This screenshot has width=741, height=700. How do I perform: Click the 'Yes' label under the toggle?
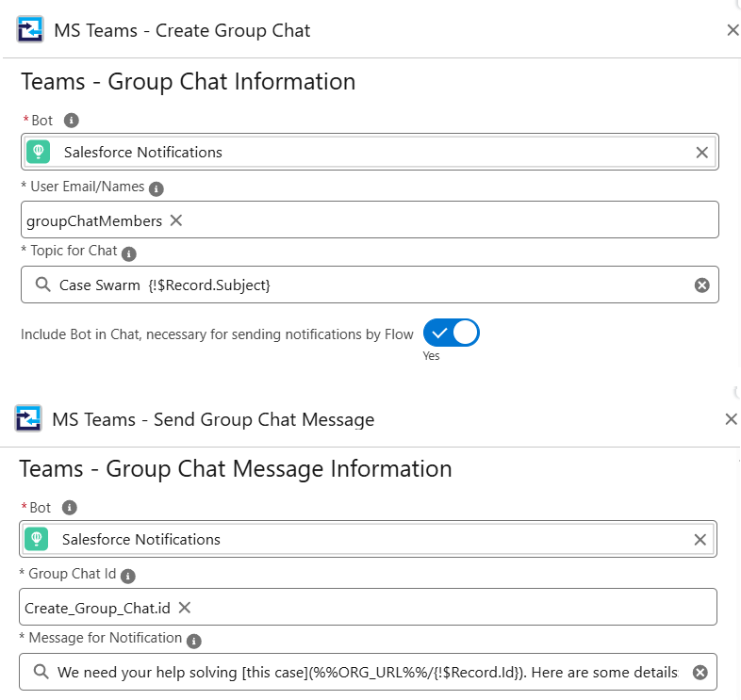click(431, 356)
